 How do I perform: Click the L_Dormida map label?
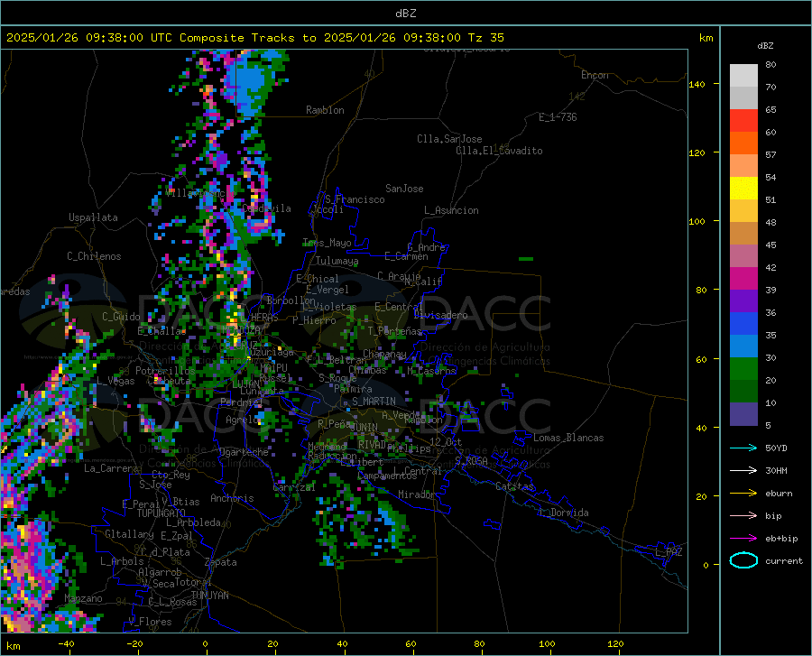point(563,513)
